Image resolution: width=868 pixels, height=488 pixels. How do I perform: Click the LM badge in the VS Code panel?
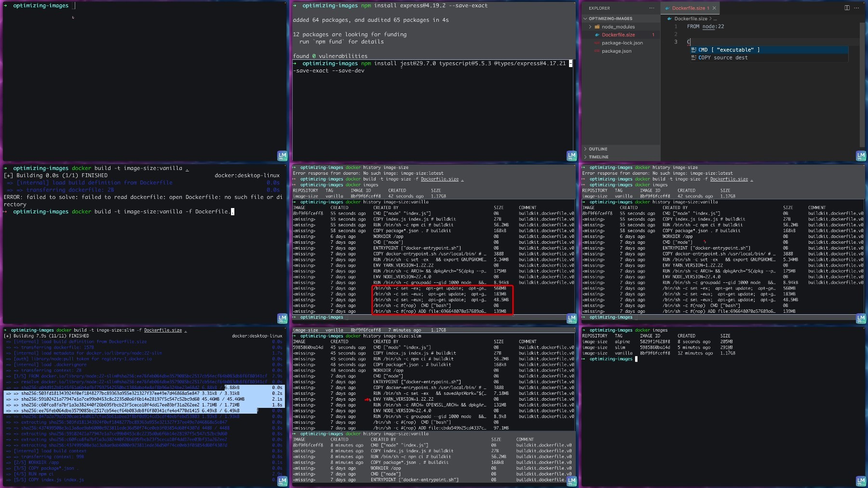(x=861, y=155)
